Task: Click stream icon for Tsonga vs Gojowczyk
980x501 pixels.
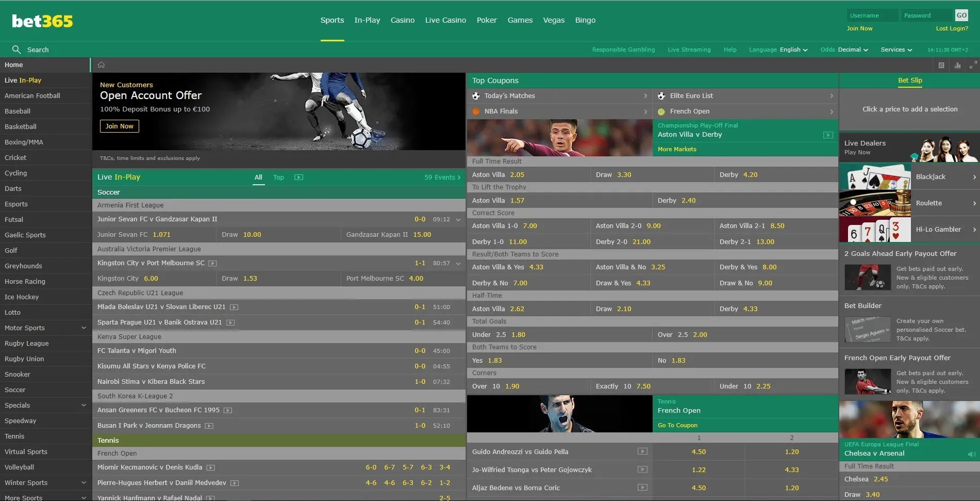Action: pyautogui.click(x=642, y=470)
